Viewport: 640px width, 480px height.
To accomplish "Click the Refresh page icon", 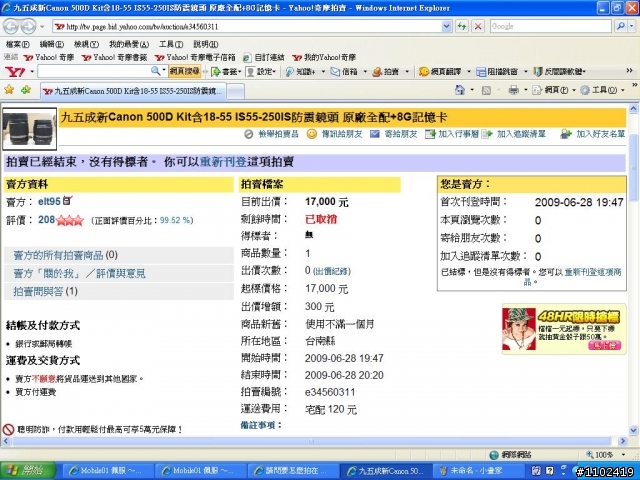I will 462,27.
